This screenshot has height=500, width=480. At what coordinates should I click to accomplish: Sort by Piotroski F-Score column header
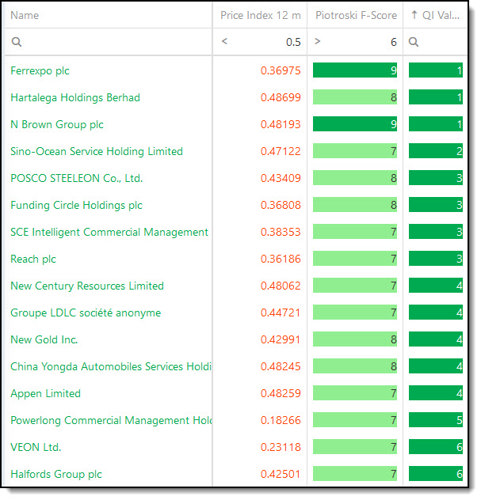[356, 15]
